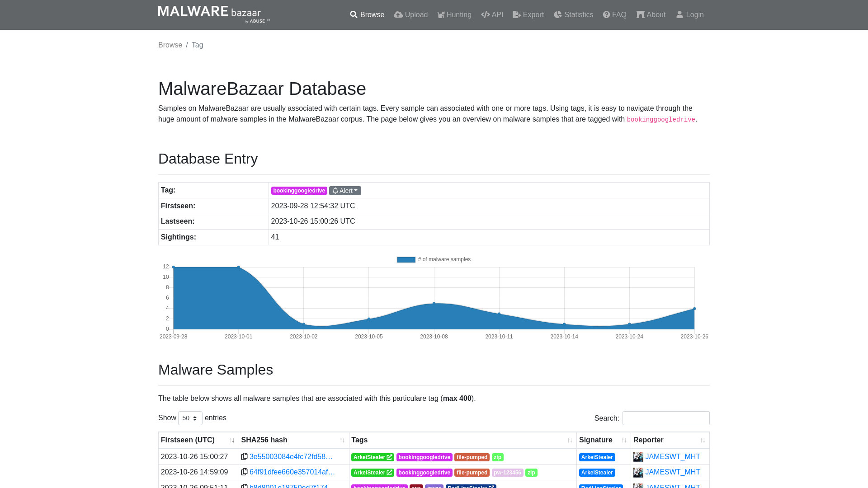Open the About page
The height and width of the screenshot is (488, 868).
tap(651, 15)
